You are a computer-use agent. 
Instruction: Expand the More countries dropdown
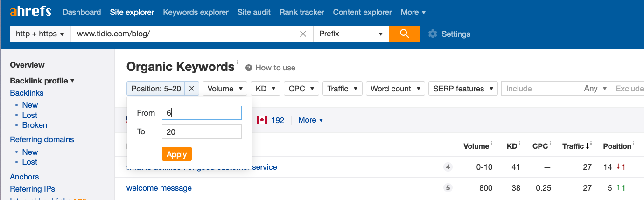click(x=310, y=120)
